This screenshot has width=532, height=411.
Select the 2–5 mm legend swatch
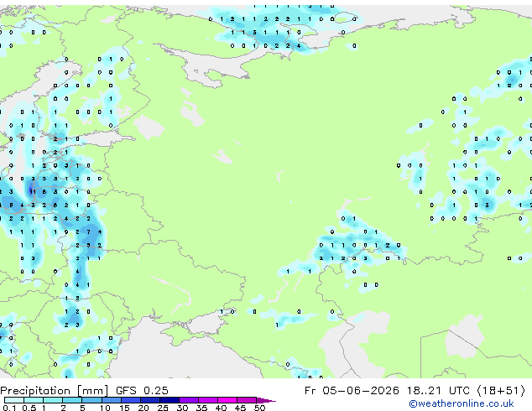pyautogui.click(x=72, y=400)
